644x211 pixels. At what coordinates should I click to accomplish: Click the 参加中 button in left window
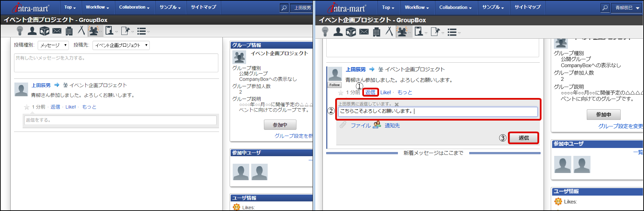click(280, 125)
